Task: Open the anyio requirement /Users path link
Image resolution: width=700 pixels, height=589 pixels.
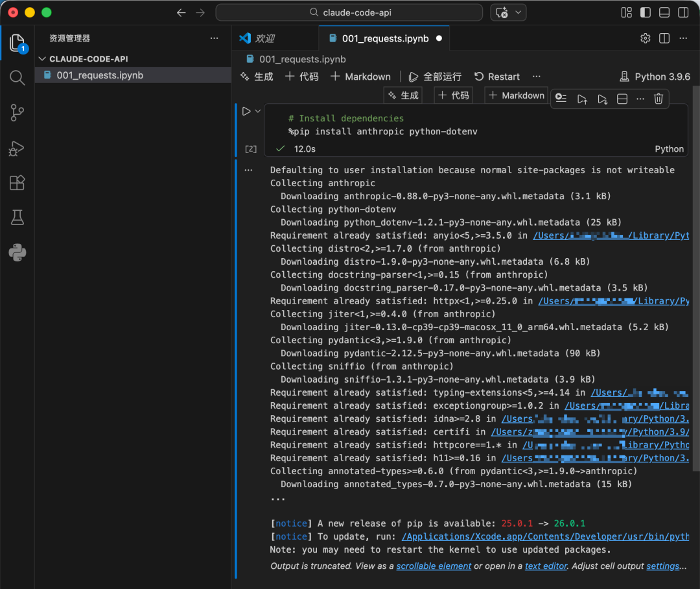Action: [611, 235]
